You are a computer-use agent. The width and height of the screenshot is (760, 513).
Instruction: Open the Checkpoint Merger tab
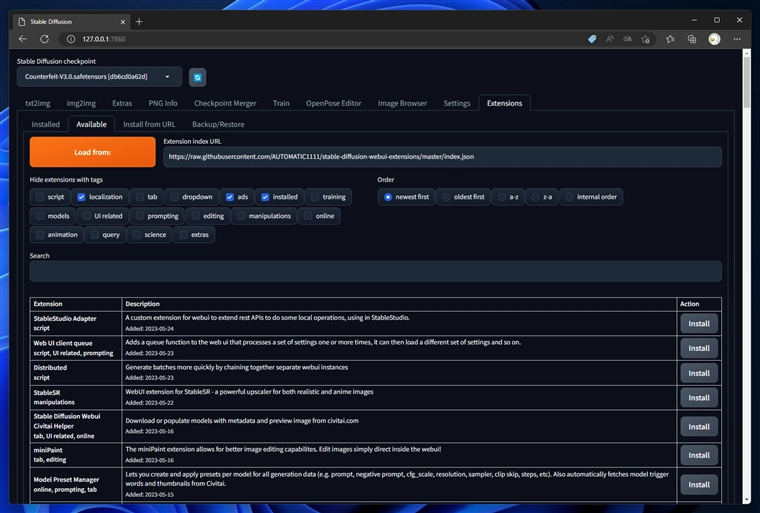225,103
